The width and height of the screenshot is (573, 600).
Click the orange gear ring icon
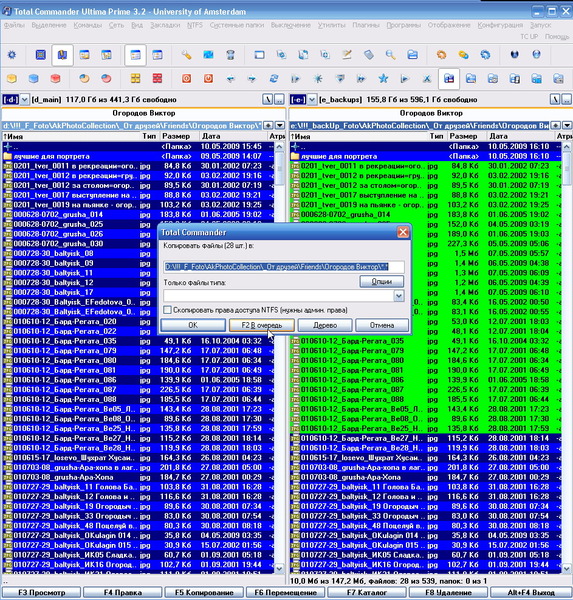[x=441, y=55]
